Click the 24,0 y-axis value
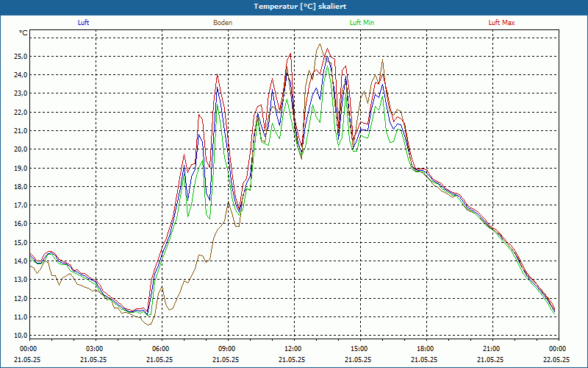This screenshot has width=588, height=368. 21,75
